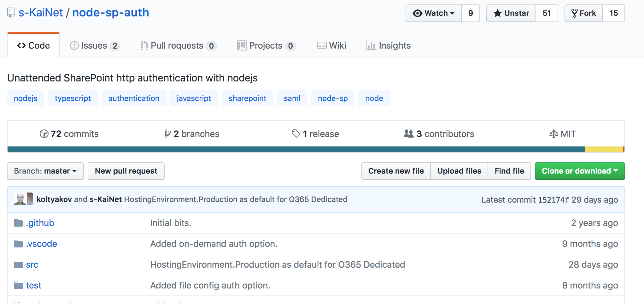Click the yellow language bar segment
The width and height of the screenshot is (644, 303).
coord(604,149)
